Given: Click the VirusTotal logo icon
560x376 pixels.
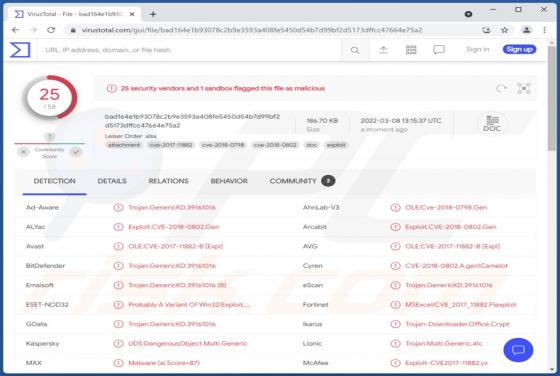Looking at the screenshot, I should (20, 50).
